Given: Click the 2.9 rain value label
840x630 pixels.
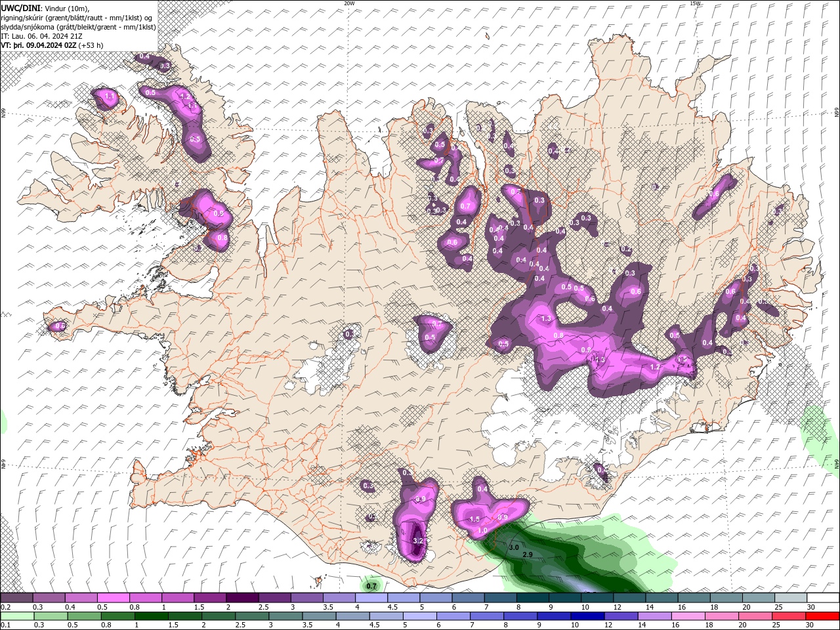Looking at the screenshot, I should pos(527,555).
